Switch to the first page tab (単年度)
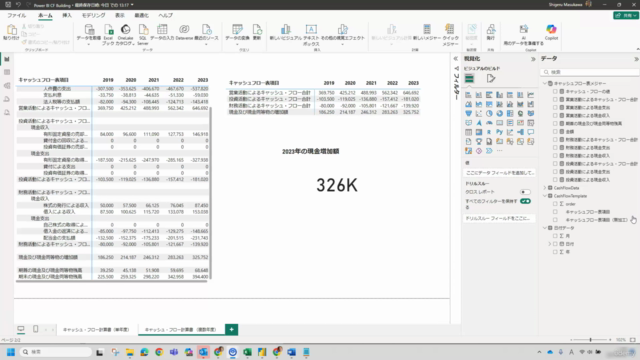Image resolution: width=640 pixels, height=360 pixels. [96, 329]
